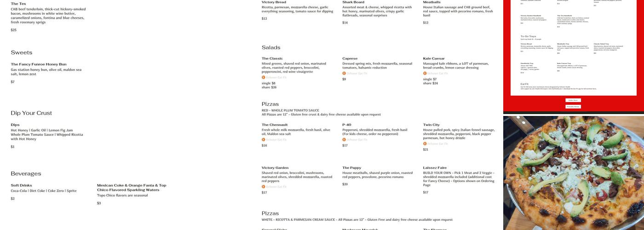Click the Eat Fit badge under The Chennault pizza
Image resolution: width=644 pixels, height=230 pixels.
tap(275, 140)
